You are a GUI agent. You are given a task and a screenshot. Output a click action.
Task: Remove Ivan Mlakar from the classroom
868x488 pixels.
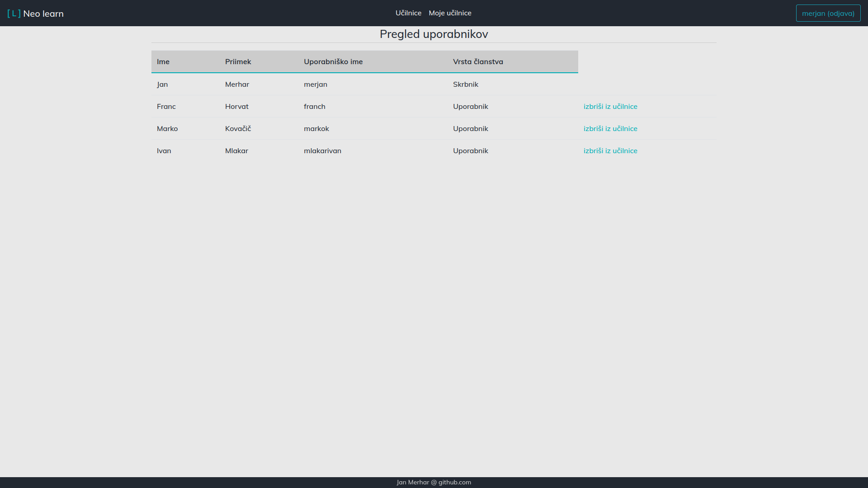[x=610, y=151]
